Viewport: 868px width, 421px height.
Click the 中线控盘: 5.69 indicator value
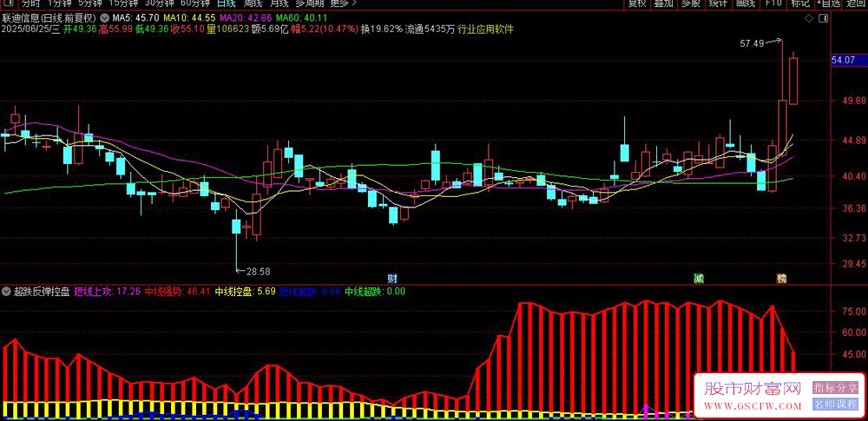coord(246,292)
